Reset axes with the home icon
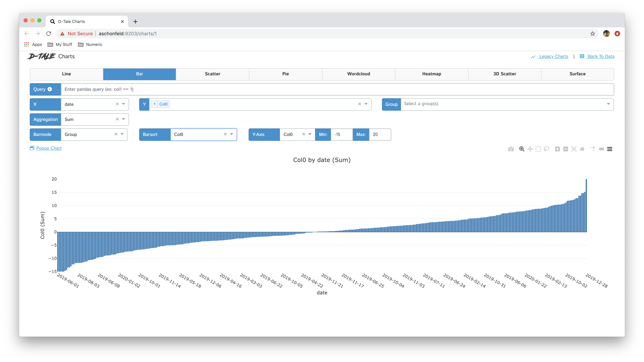Image resolution: width=644 pixels, height=362 pixels. tap(582, 149)
